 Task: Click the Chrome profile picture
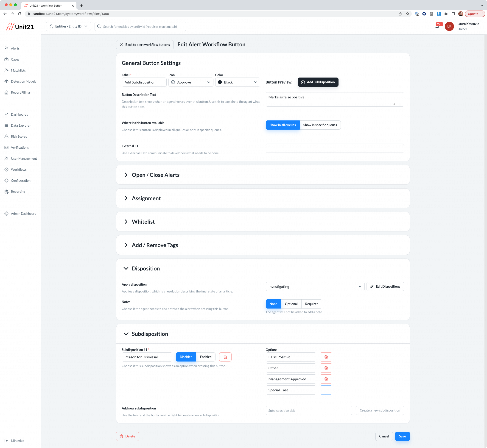pos(461,14)
